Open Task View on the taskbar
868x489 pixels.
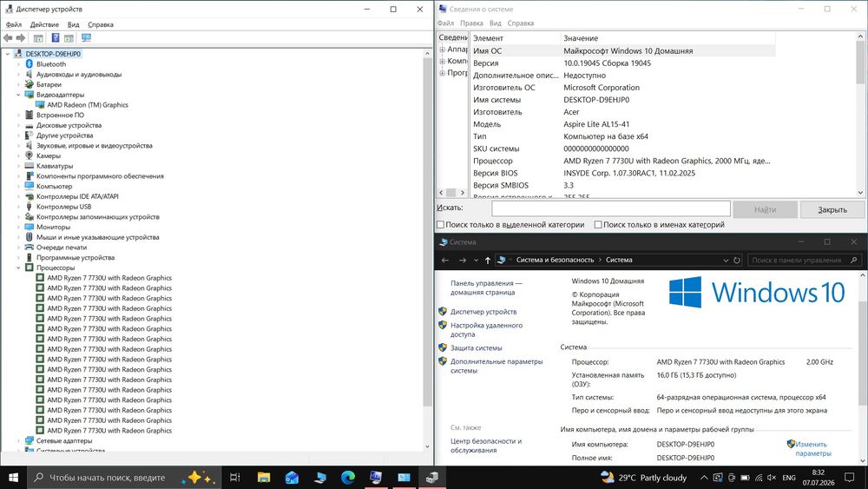pyautogui.click(x=234, y=478)
